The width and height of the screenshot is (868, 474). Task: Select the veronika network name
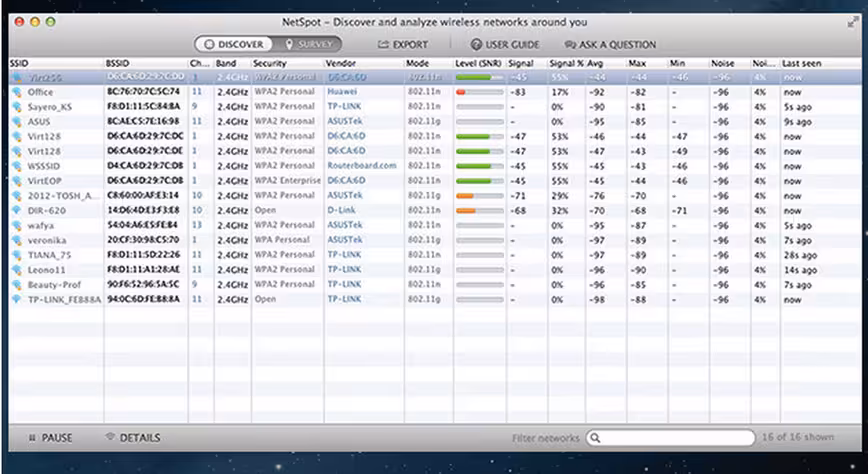coord(47,240)
